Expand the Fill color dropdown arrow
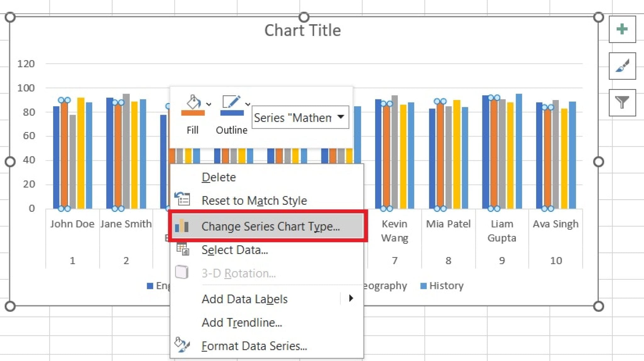644x361 pixels. click(208, 104)
